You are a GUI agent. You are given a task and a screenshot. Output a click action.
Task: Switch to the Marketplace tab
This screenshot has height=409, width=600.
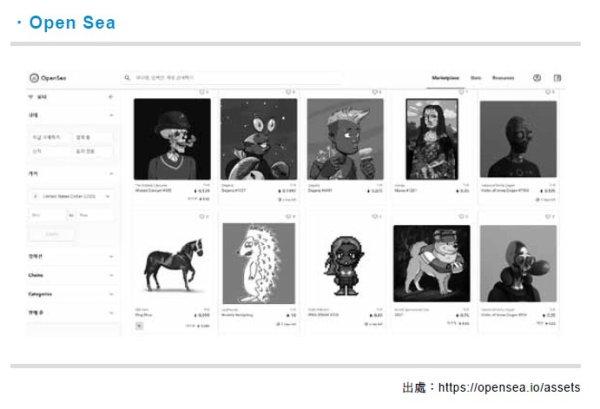coord(445,78)
